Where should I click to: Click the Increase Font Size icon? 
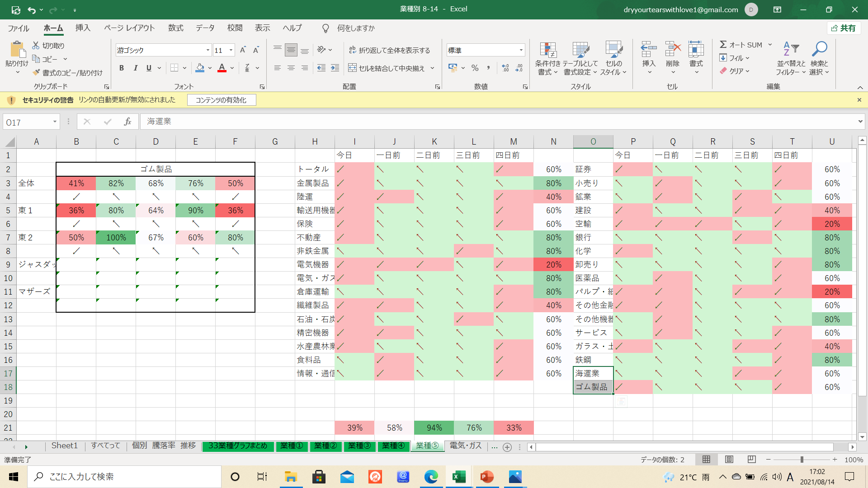click(x=243, y=50)
